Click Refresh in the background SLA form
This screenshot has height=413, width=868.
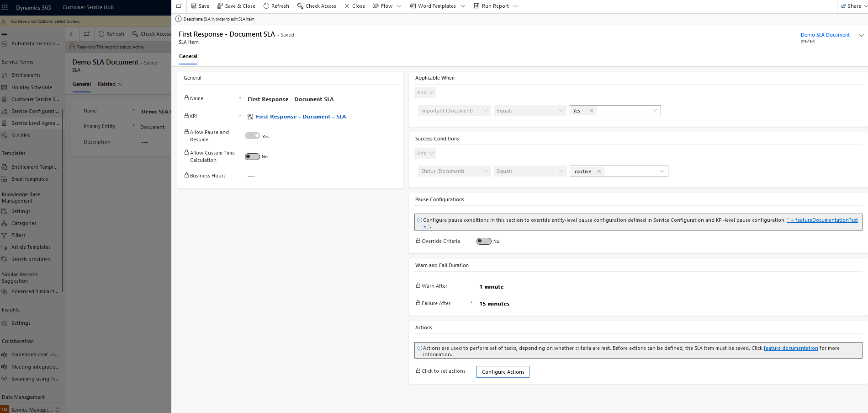click(111, 34)
